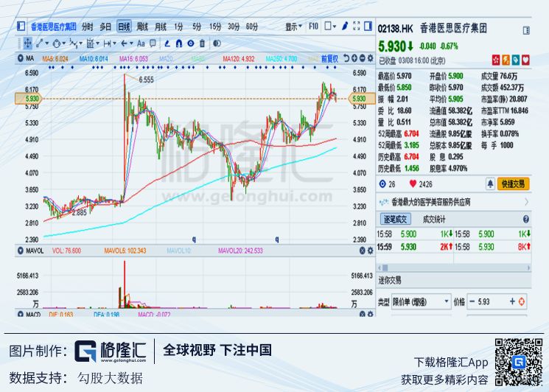Open MAVOL settings gear
The height and width of the screenshot is (392, 549).
point(370,251)
